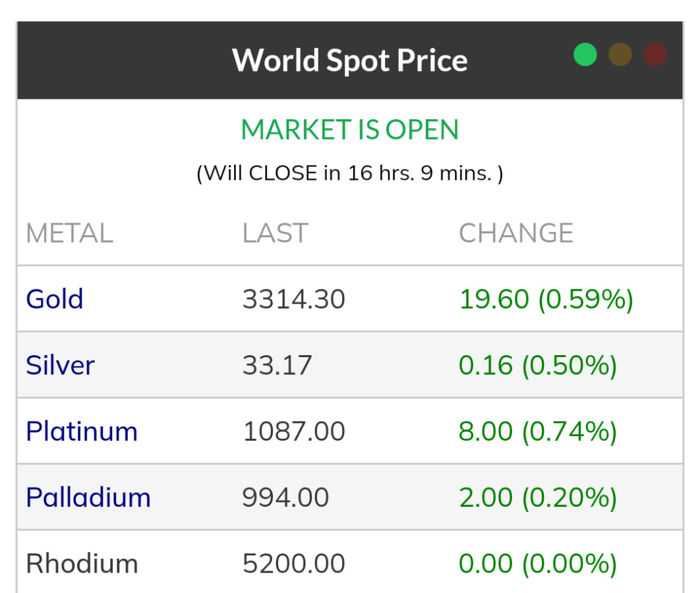Open the Palladium metal link
700x593 pixels.
point(88,497)
